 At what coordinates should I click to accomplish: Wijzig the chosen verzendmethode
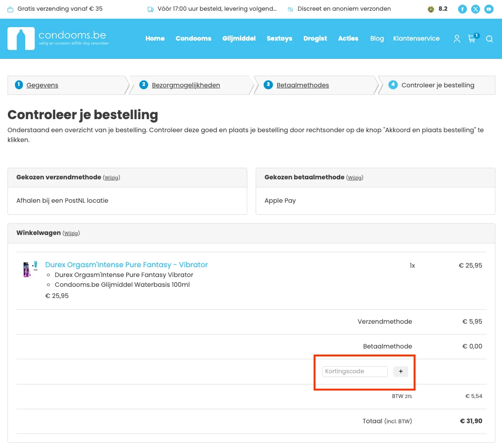tap(112, 178)
